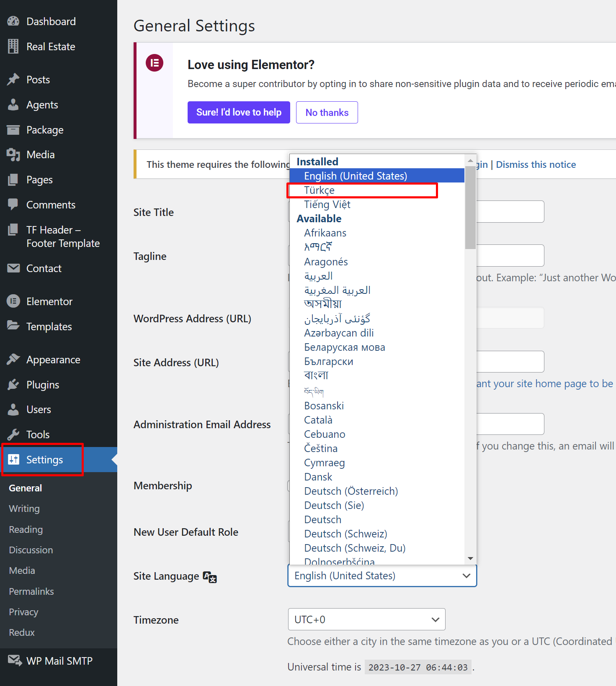
Task: Click Sure! I'd love to help button
Action: click(x=239, y=112)
